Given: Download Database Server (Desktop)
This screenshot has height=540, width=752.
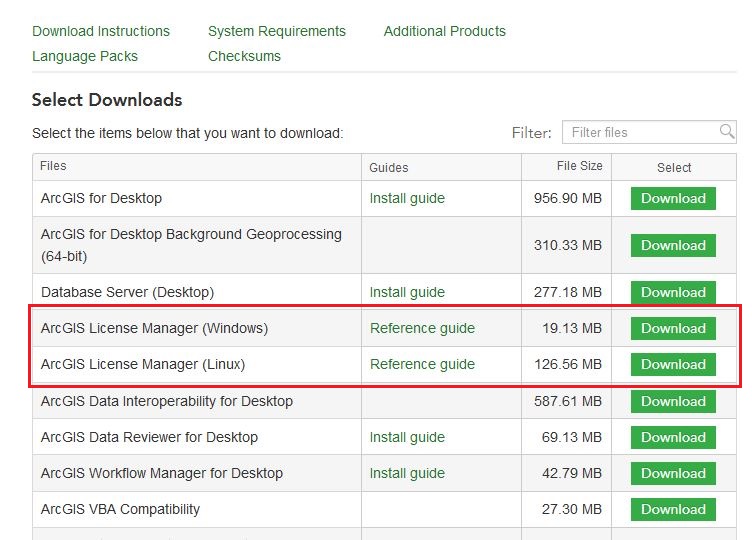Looking at the screenshot, I should 673,292.
